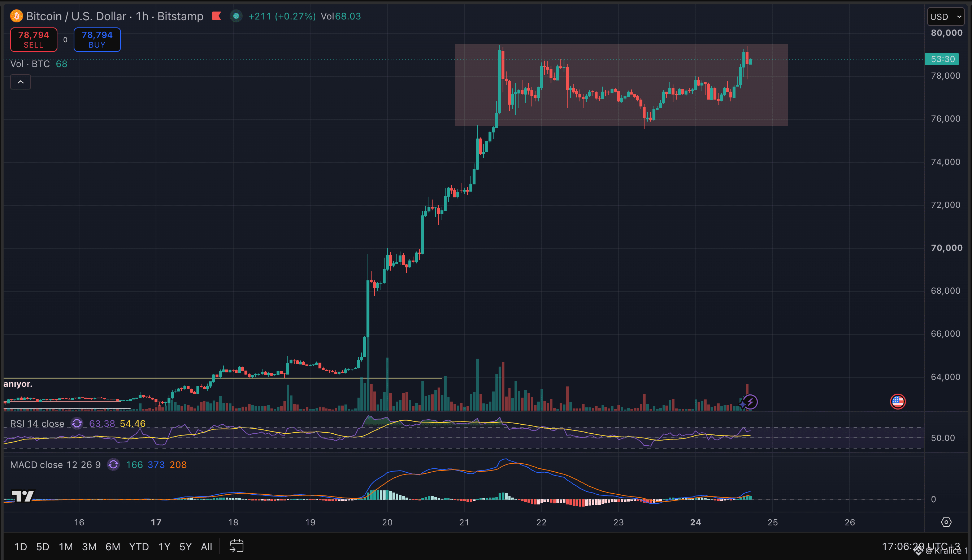The width and height of the screenshot is (972, 560).
Task: Open the USD currency dropdown
Action: (946, 17)
